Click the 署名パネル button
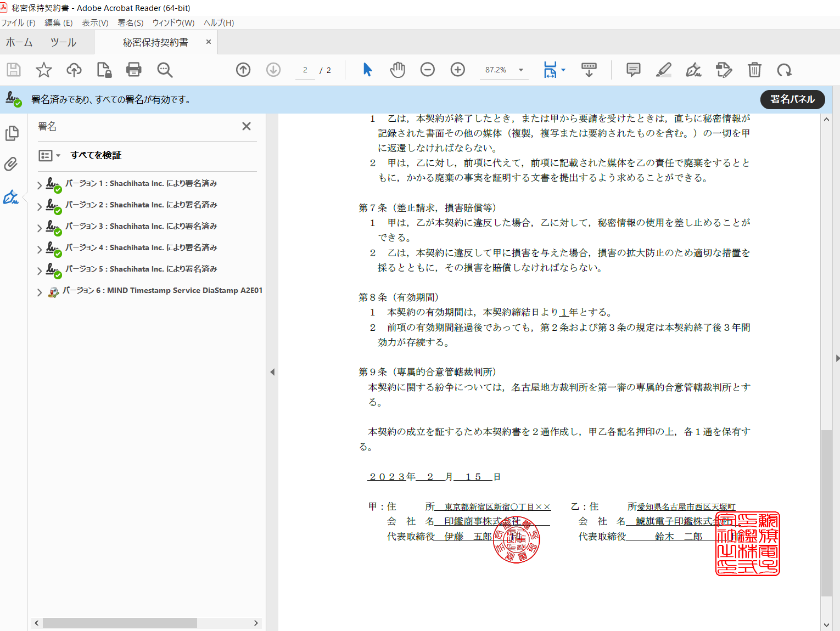The image size is (840, 631). pyautogui.click(x=792, y=99)
